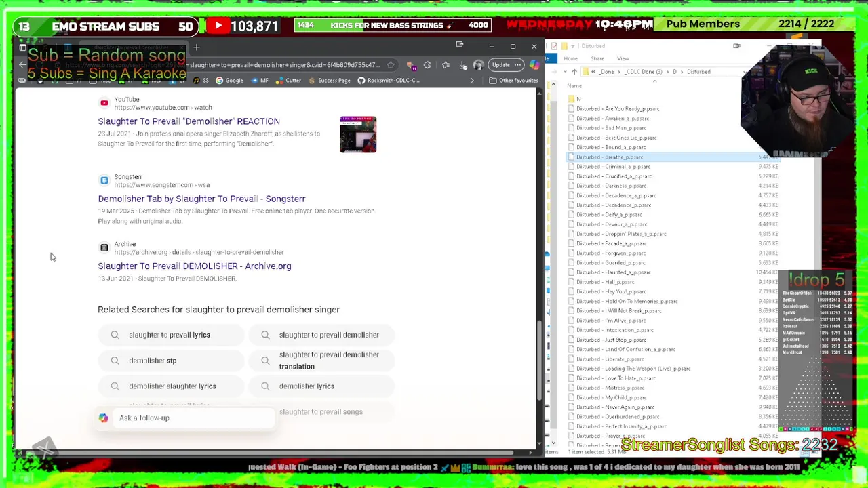This screenshot has height=488, width=868.
Task: Click _Done in the Explorer address path
Action: (606, 72)
